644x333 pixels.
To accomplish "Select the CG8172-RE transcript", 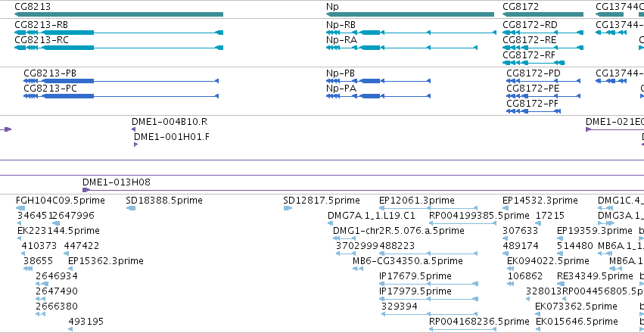I will pyautogui.click(x=543, y=48).
